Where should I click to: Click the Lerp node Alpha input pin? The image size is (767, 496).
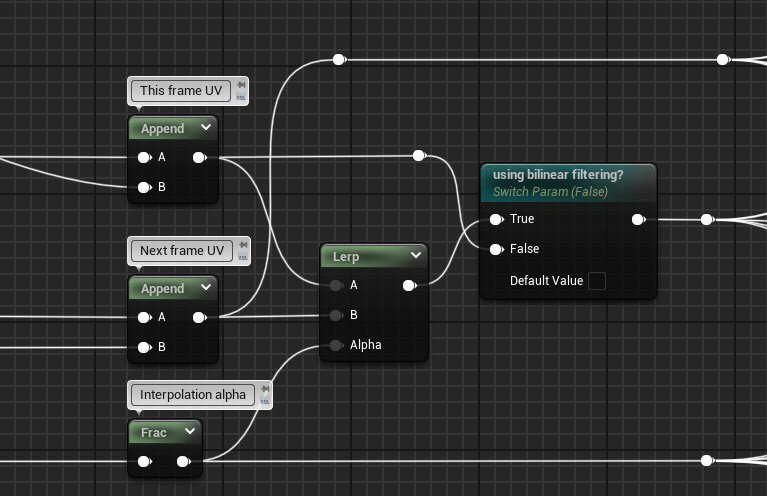click(336, 345)
